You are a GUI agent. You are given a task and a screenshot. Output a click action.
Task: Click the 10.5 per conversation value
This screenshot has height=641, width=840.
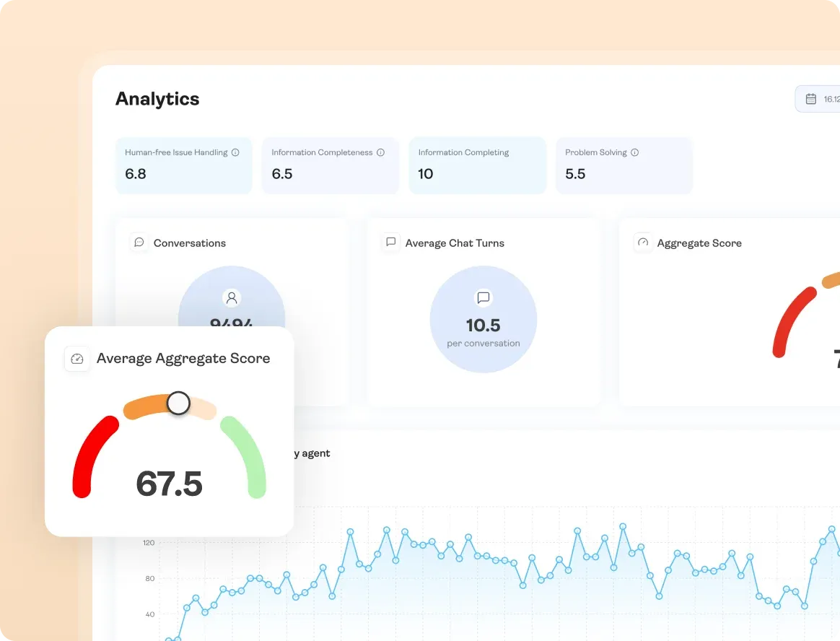click(484, 325)
